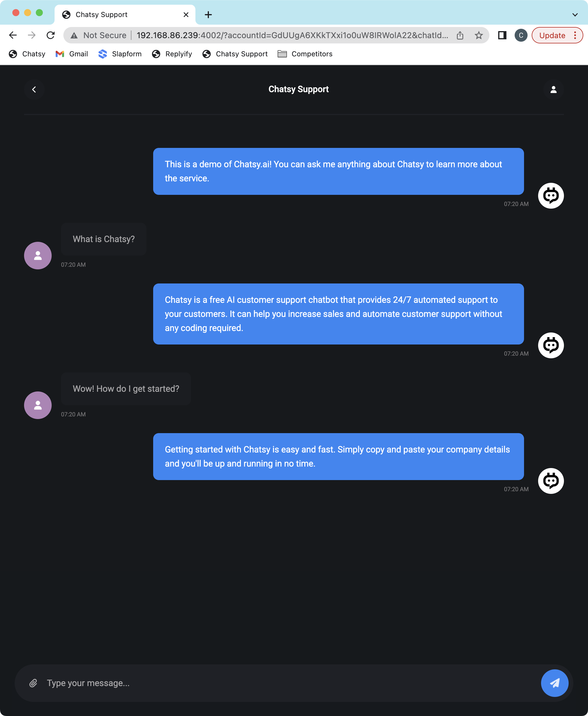The image size is (588, 716).
Task: Focus the Type your message input field
Action: [x=288, y=683]
